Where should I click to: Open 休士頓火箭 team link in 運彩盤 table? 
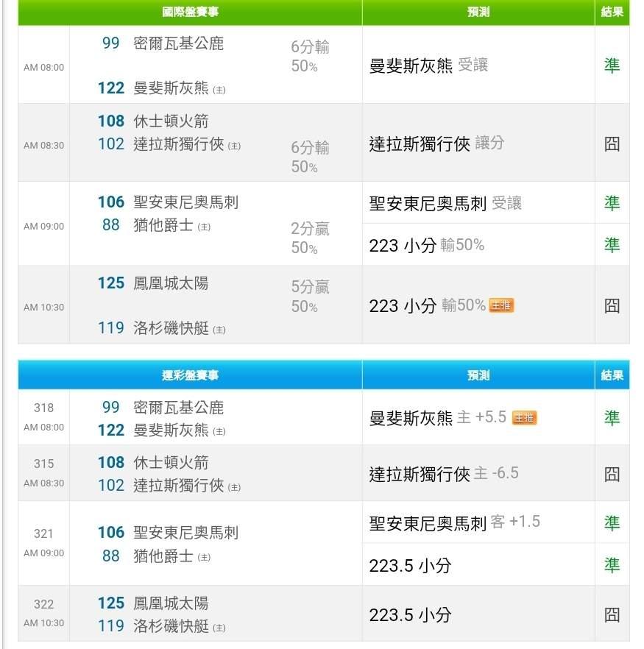point(171,462)
